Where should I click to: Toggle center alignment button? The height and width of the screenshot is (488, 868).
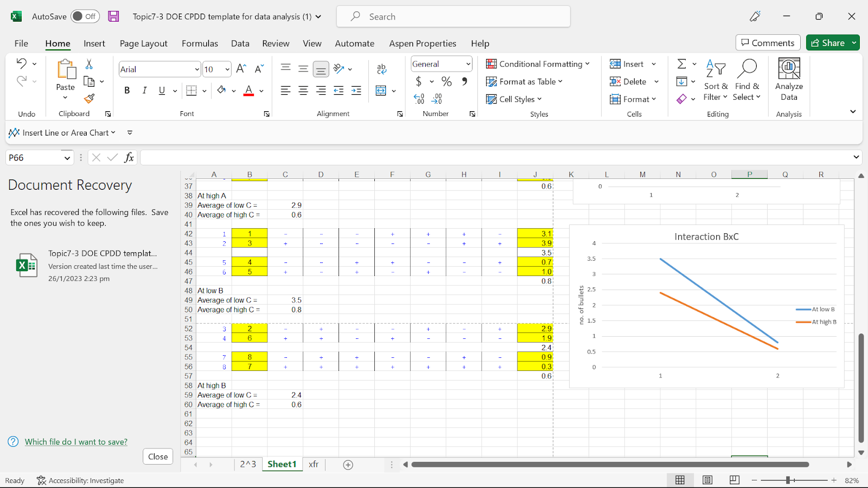pyautogui.click(x=303, y=91)
